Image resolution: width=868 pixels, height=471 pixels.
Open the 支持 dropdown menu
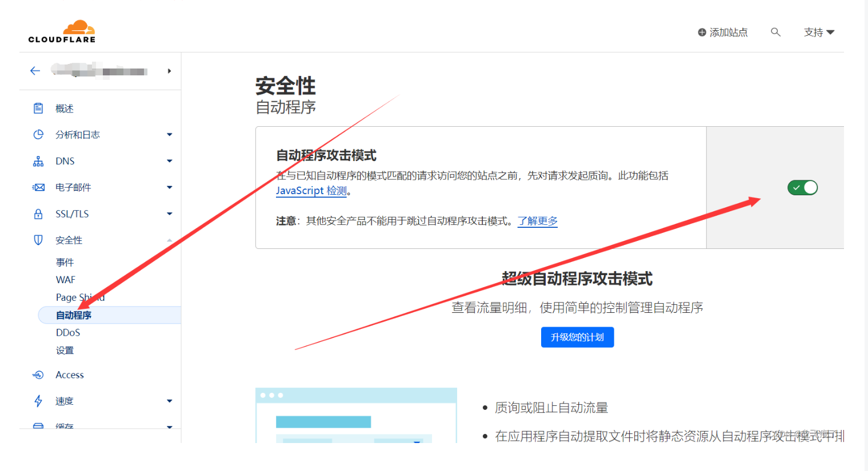(819, 33)
